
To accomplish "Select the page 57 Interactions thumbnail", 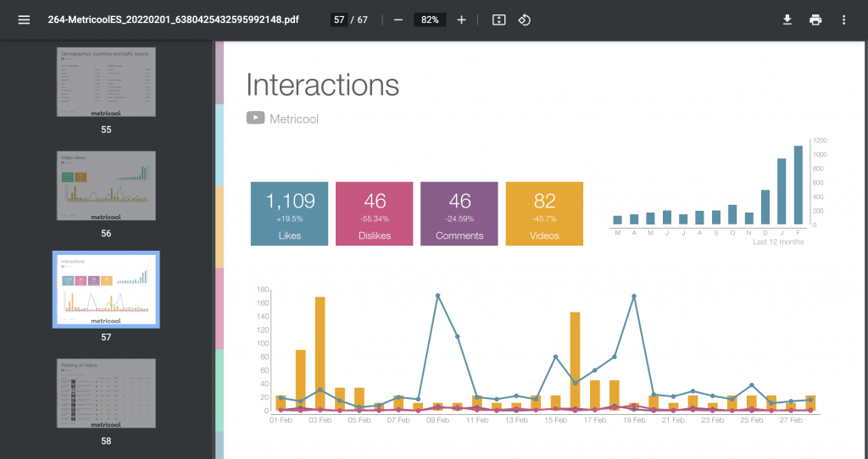I will (x=106, y=290).
